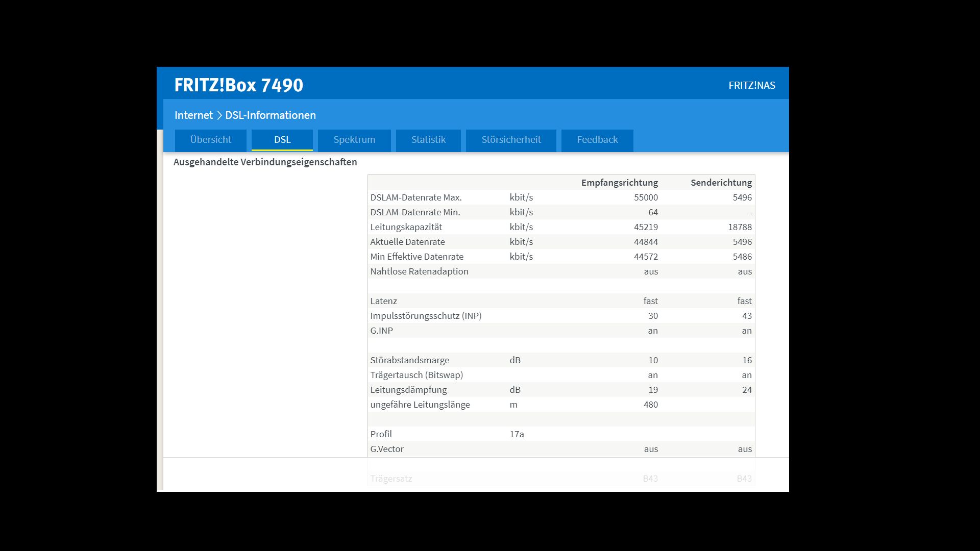
Task: Switch to the Spektrum tab
Action: (354, 140)
